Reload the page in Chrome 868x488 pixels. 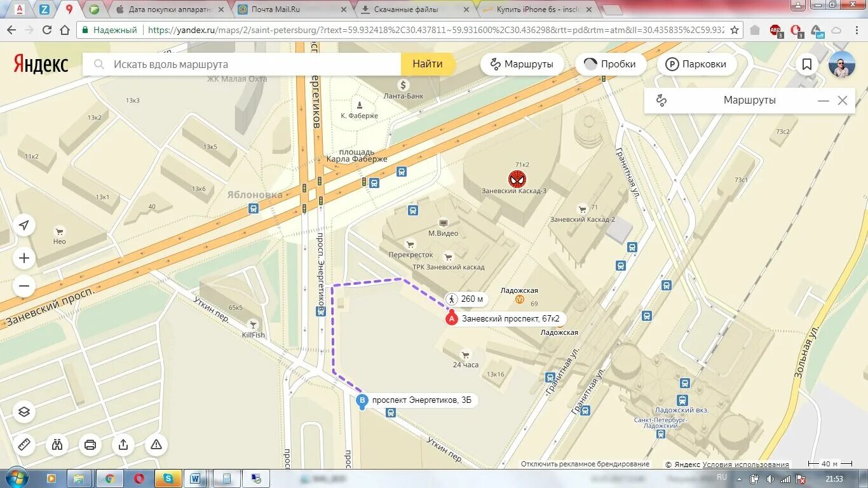pos(47,30)
